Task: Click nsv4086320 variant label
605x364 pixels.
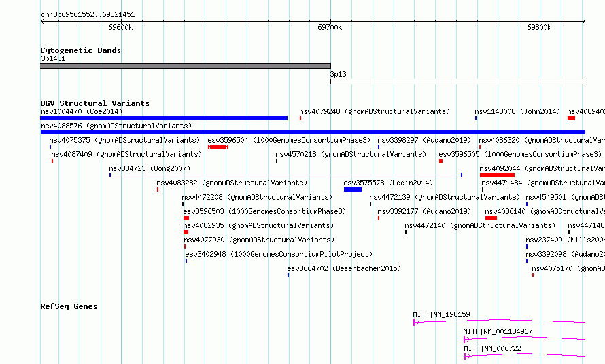Action: coord(542,140)
